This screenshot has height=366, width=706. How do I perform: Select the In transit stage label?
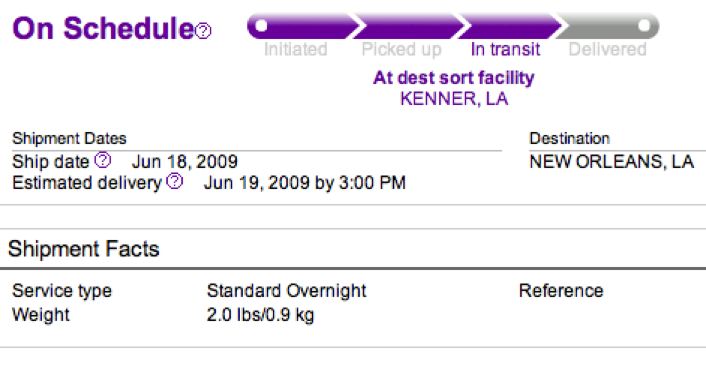click(x=505, y=49)
